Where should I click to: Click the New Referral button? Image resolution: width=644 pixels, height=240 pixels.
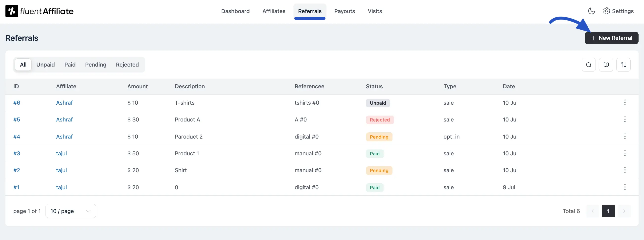[x=611, y=38]
